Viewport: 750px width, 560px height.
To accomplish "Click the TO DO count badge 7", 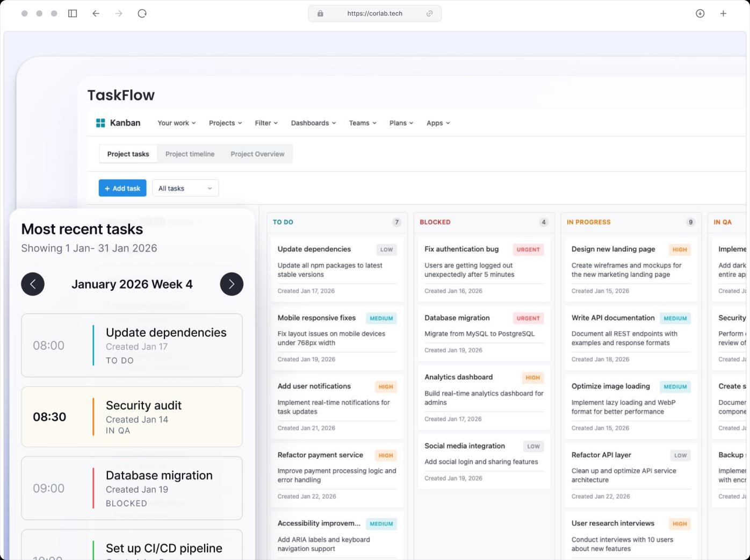I will click(397, 222).
